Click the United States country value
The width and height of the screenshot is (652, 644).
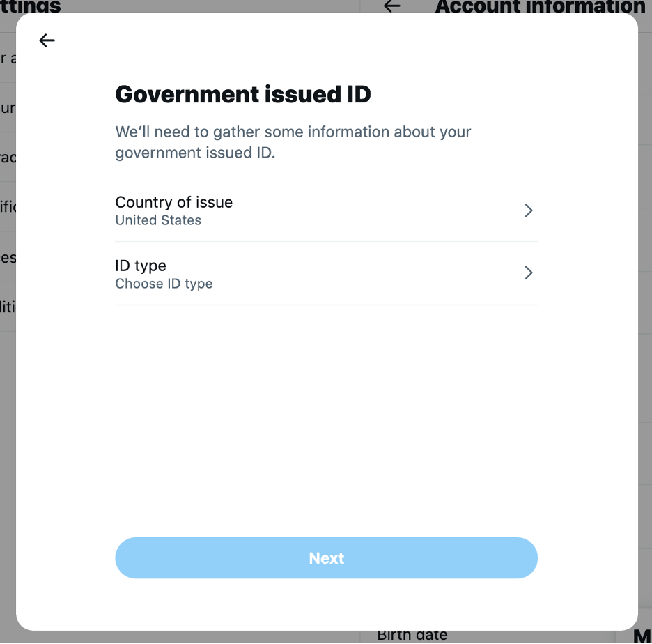tap(158, 220)
